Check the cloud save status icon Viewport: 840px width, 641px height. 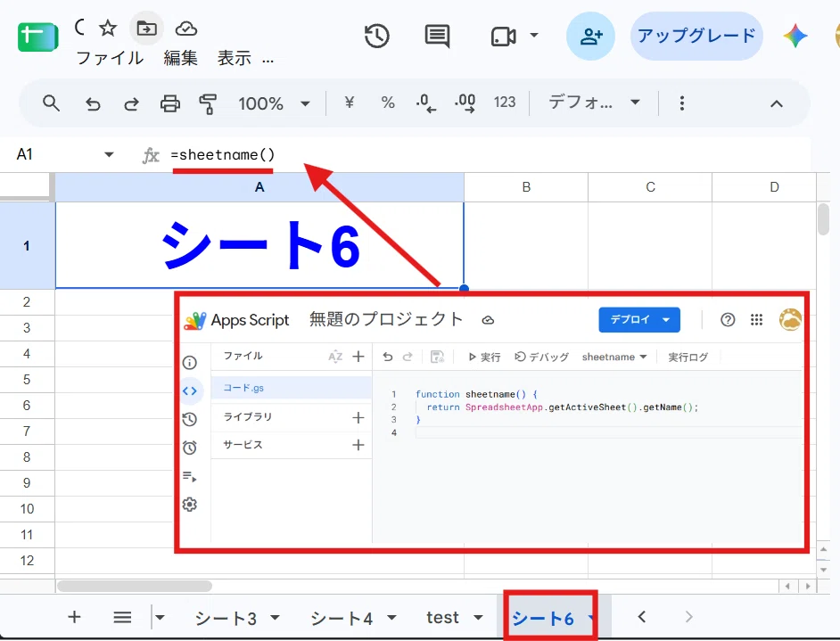(185, 28)
